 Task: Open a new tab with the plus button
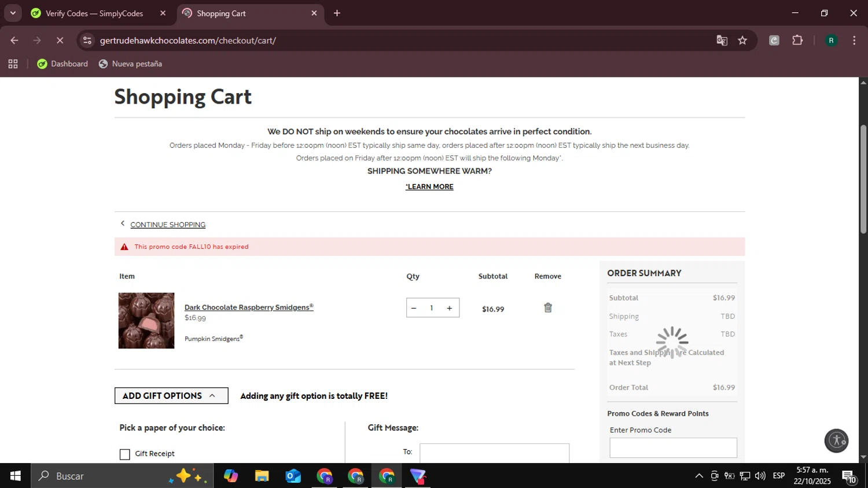[337, 13]
